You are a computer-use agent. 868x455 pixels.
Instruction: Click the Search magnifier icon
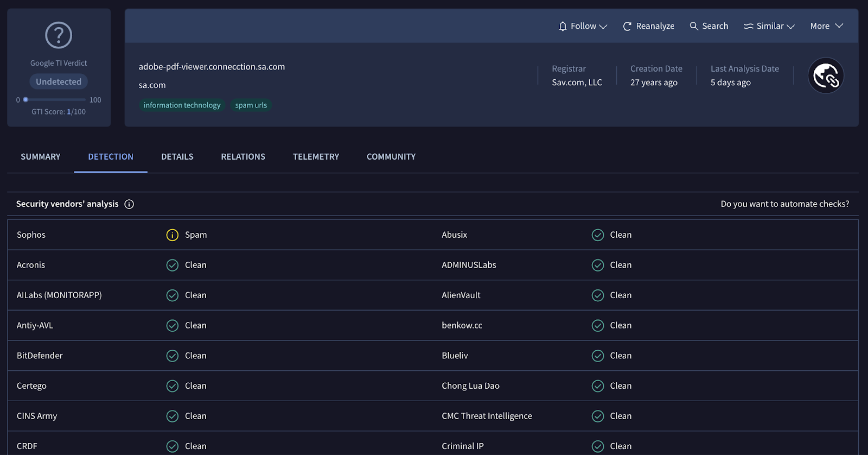pos(694,26)
